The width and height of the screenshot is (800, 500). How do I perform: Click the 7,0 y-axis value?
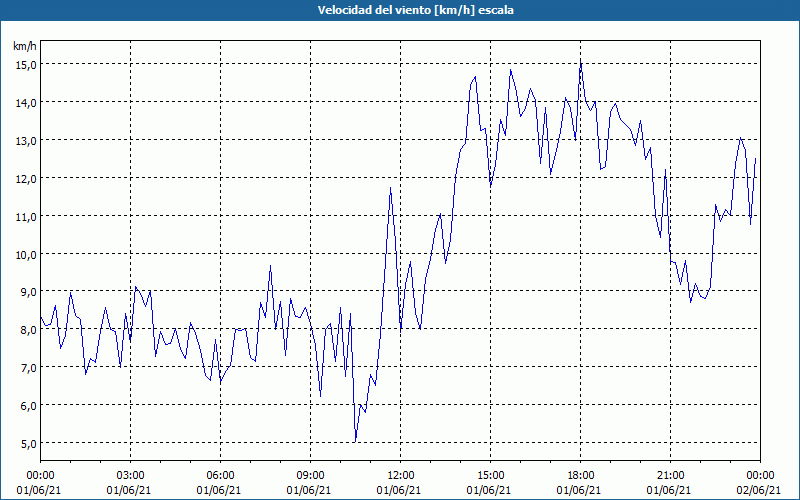(28, 368)
